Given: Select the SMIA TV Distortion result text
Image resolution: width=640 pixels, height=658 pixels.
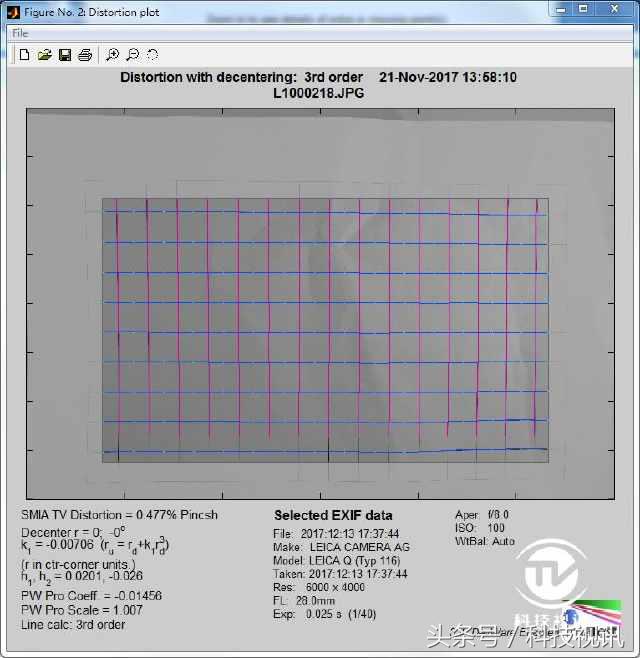Looking at the screenshot, I should click(119, 515).
